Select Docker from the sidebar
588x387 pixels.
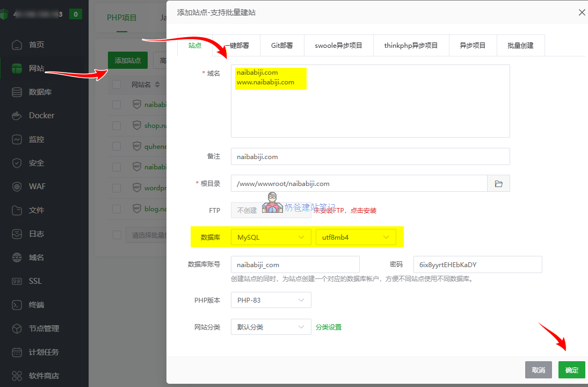pyautogui.click(x=39, y=115)
